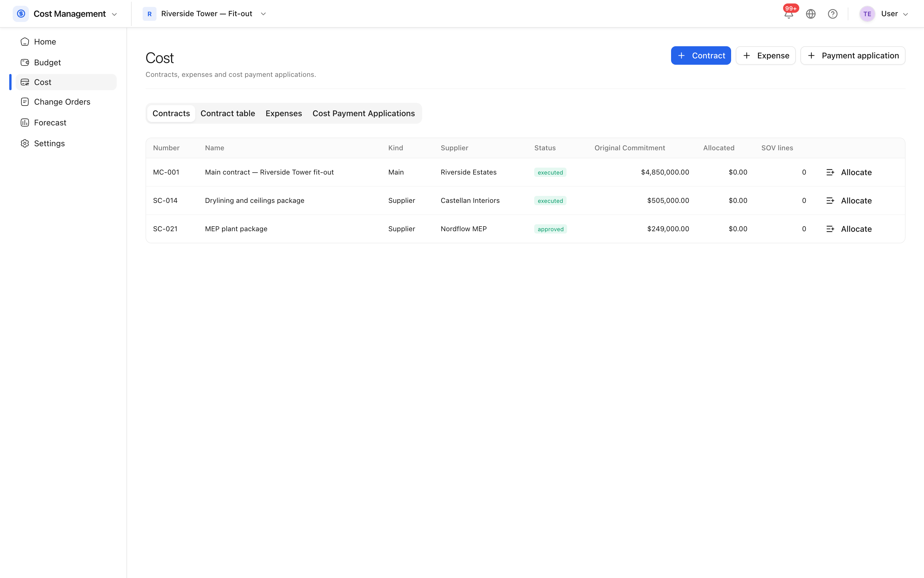Screen dimensions: 924x578
Task: Click the Original Commitment column header
Action: click(x=629, y=148)
